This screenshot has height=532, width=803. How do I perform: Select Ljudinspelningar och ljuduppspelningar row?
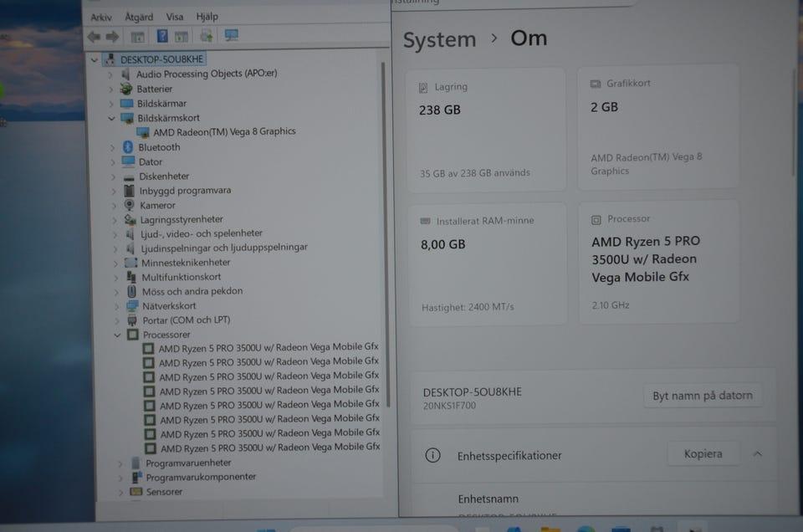pyautogui.click(x=224, y=248)
